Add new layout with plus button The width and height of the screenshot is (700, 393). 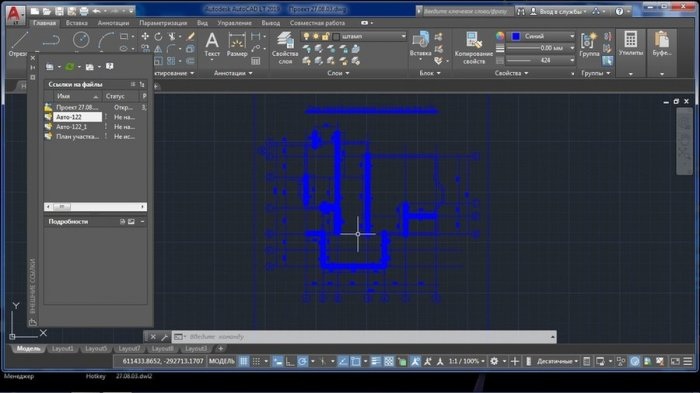click(x=221, y=349)
